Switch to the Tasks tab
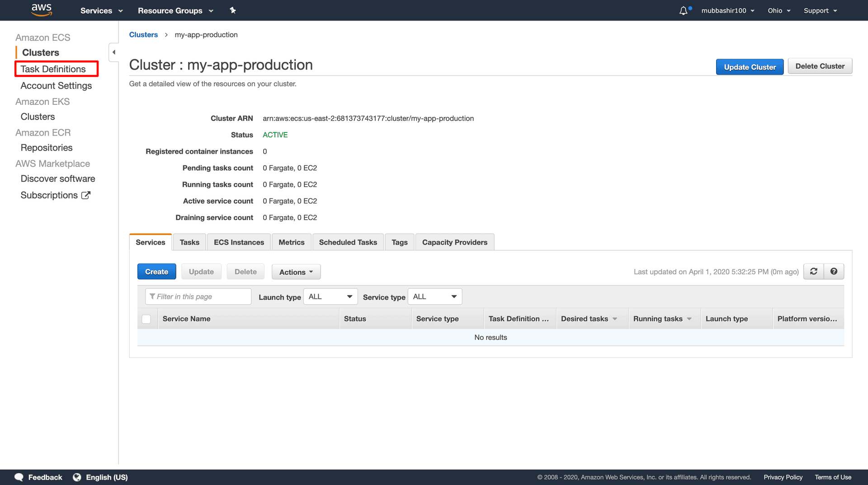The height and width of the screenshot is (485, 868). (189, 242)
